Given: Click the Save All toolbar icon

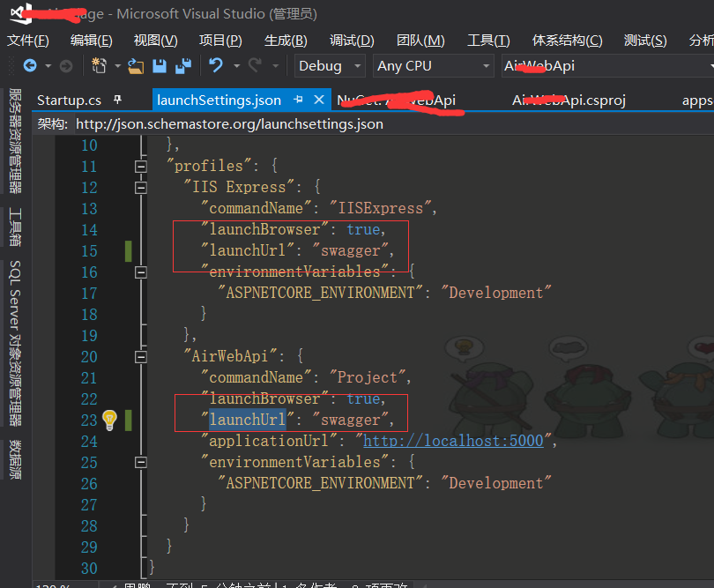Looking at the screenshot, I should pos(183,66).
